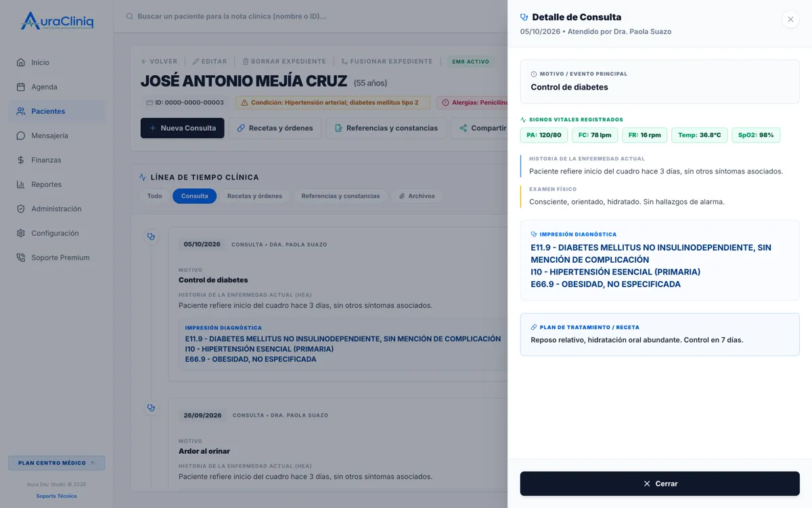This screenshot has width=812, height=508.
Task: Select the Recetas y órdenes timeline filter
Action: pyautogui.click(x=254, y=196)
